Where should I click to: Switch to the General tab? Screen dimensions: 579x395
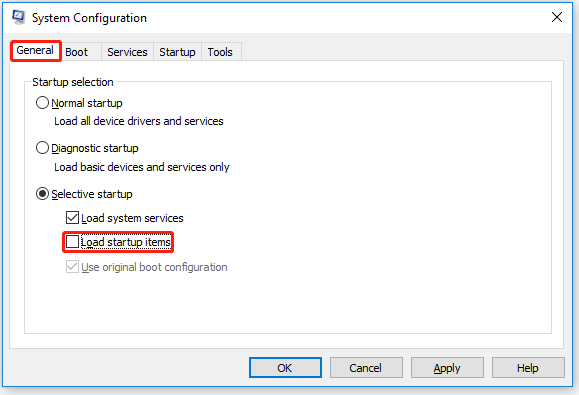tap(35, 51)
